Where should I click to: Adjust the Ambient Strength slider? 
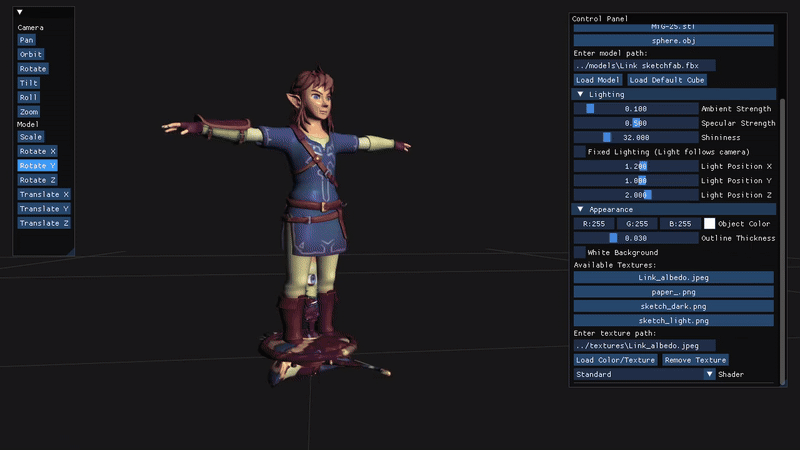pos(636,109)
